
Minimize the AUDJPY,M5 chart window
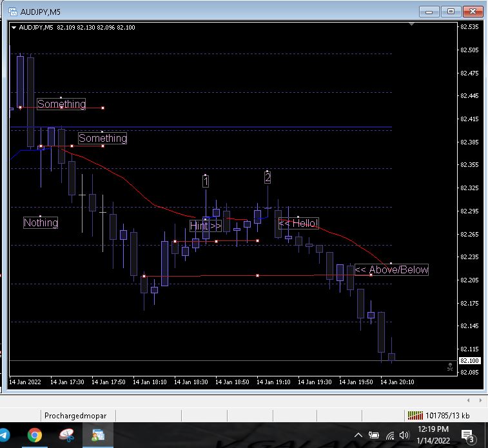pyautogui.click(x=429, y=12)
